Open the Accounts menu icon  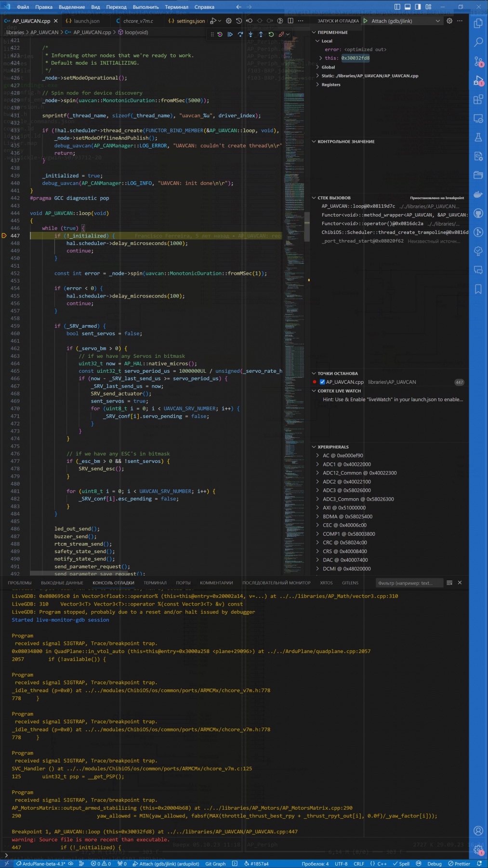478,830
